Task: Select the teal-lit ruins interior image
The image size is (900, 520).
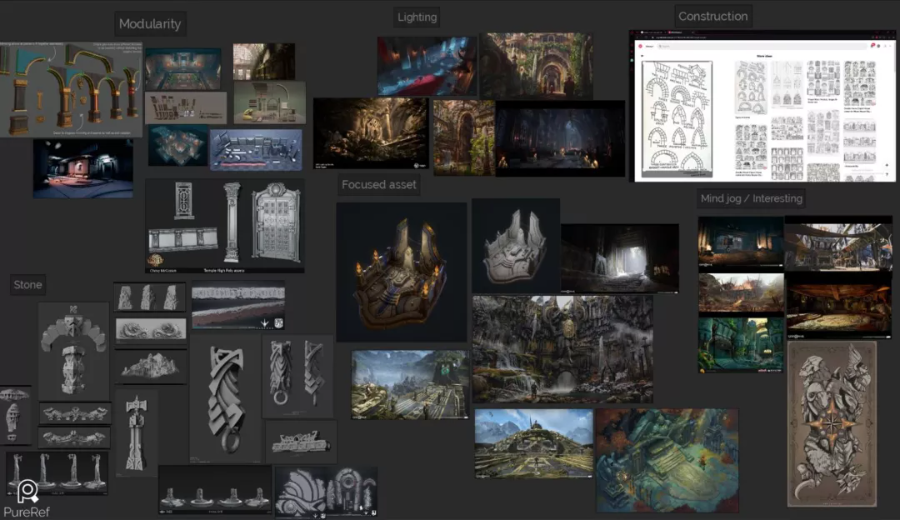Action: (x=740, y=346)
